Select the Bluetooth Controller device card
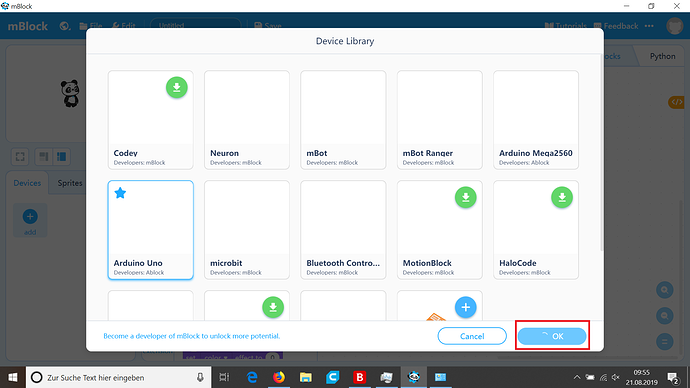The image size is (690, 388). tap(343, 230)
